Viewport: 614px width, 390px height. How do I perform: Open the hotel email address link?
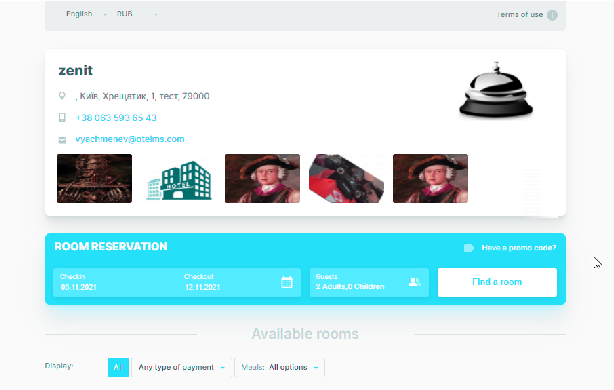point(130,139)
